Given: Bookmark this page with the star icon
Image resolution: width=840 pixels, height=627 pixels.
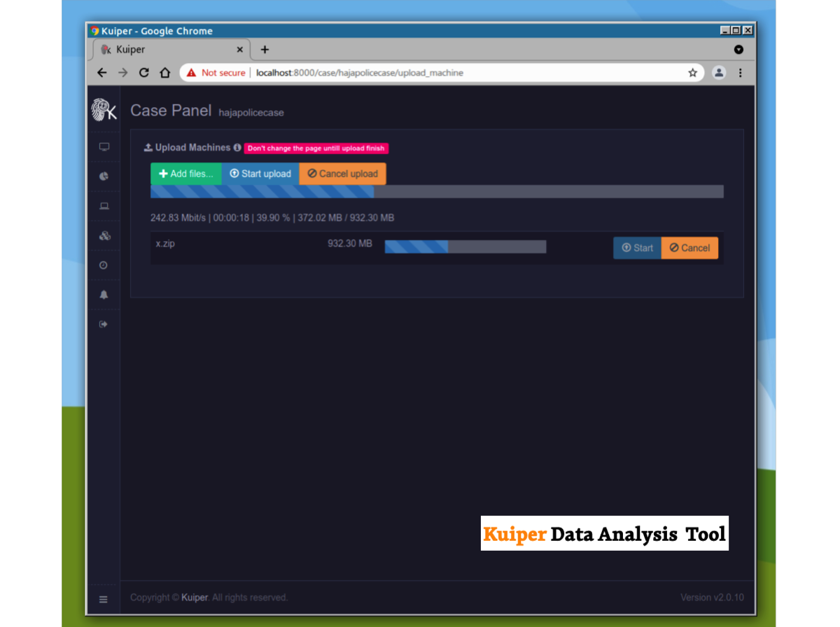Looking at the screenshot, I should coord(692,73).
